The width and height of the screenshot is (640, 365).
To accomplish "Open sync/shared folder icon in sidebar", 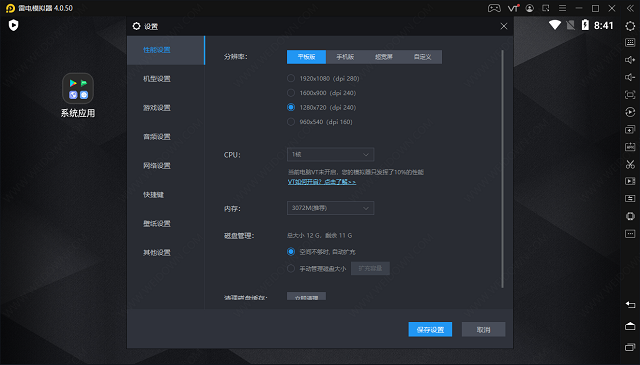I will (630, 198).
